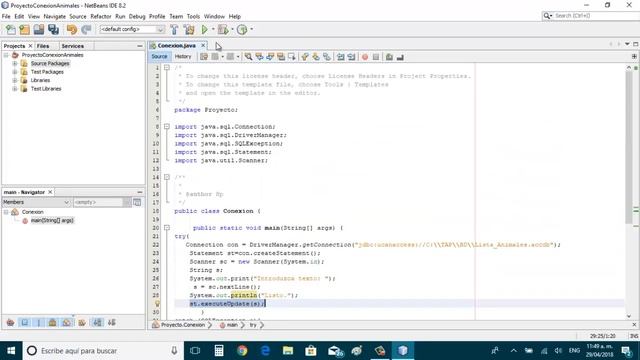Click the Shift Line Left icon
Screen dimensions: 640x360
(340, 57)
